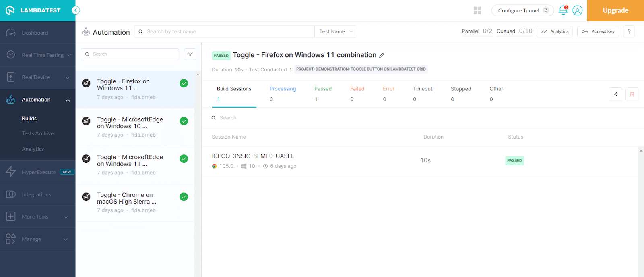Click the Configure Tunnel help question mark
The height and width of the screenshot is (277, 644).
point(546,10)
